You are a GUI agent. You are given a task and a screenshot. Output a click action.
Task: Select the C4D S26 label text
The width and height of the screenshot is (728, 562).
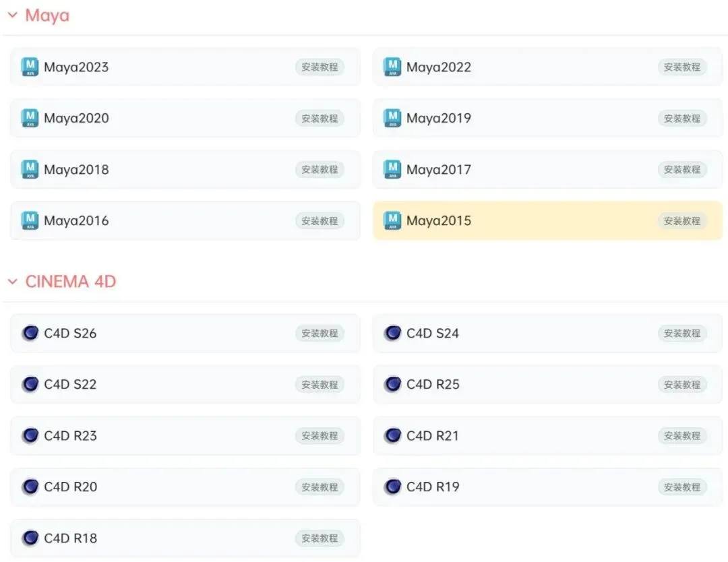[70, 333]
